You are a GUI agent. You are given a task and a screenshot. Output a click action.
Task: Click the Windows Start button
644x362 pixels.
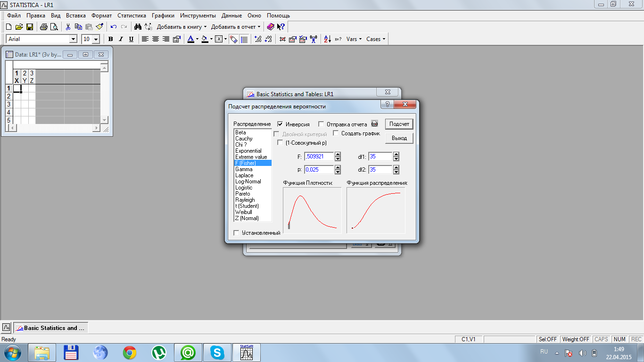click(12, 353)
